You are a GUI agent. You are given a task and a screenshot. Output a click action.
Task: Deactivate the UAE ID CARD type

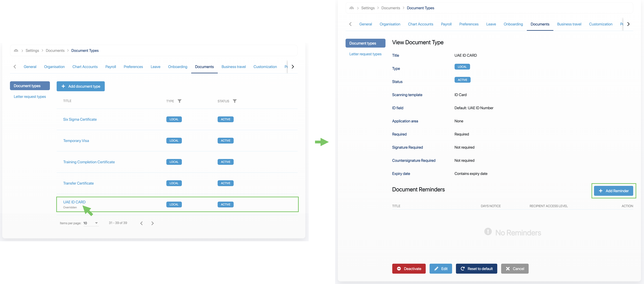pos(409,269)
